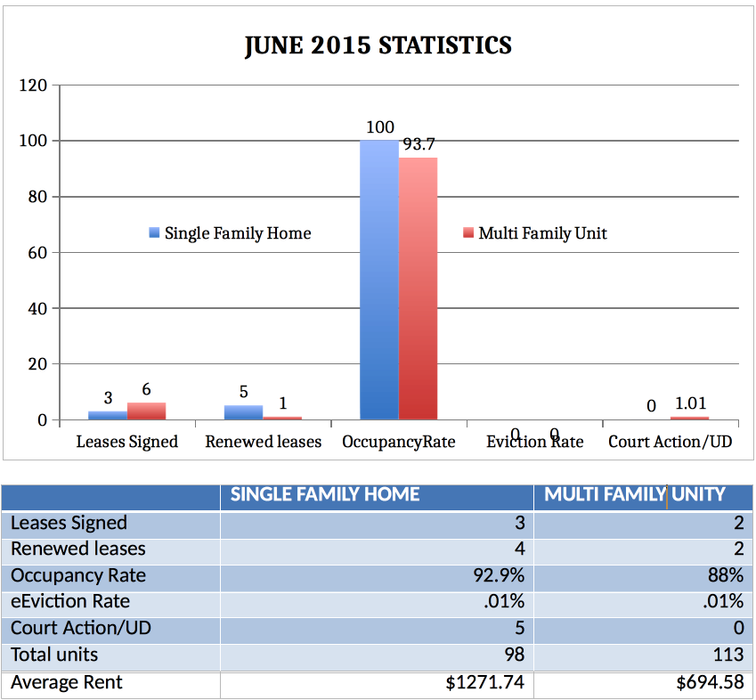The image size is (756, 700).
Task: Click the Eviction Rate axis label
Action: (534, 442)
